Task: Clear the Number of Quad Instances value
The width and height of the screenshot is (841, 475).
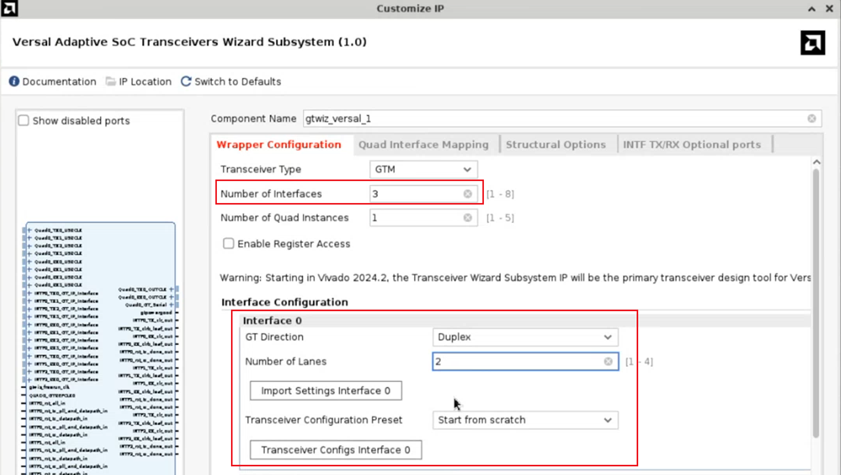Action: point(468,218)
